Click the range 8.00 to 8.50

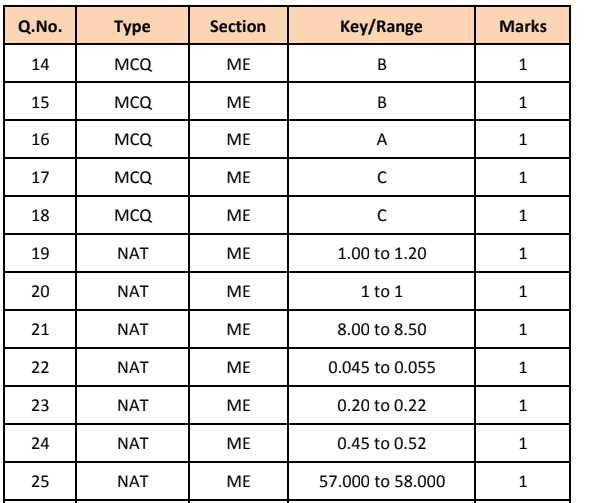pos(381,329)
